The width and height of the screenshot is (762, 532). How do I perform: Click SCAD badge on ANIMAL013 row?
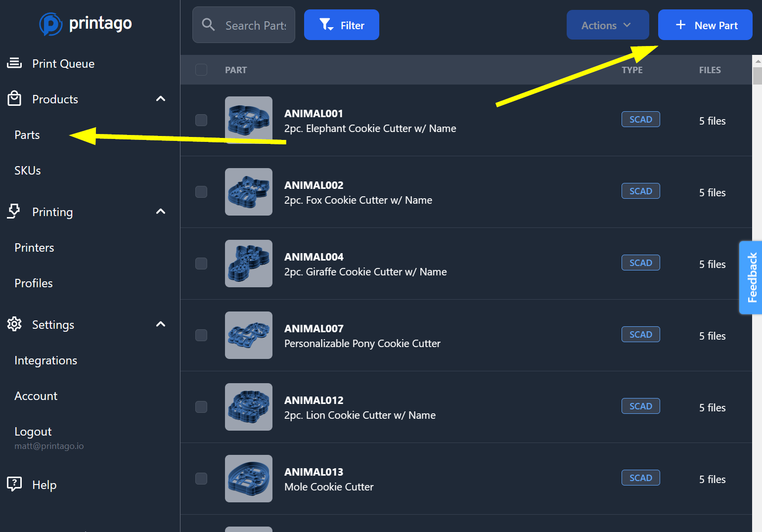tap(641, 478)
